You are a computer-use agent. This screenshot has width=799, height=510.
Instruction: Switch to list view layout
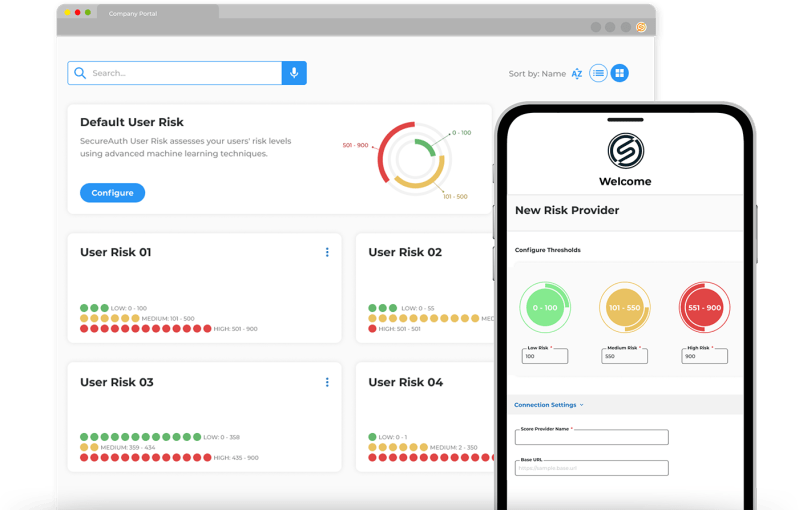coord(598,73)
